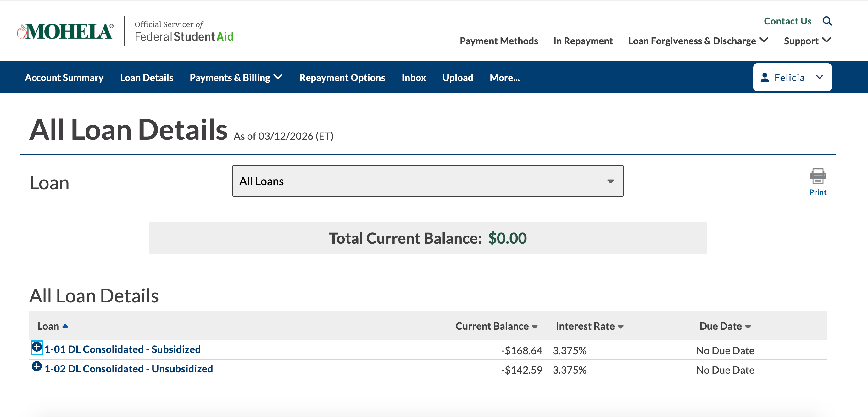The image size is (868, 417).
Task: Click the user profile icon beside Felicia
Action: pos(765,78)
